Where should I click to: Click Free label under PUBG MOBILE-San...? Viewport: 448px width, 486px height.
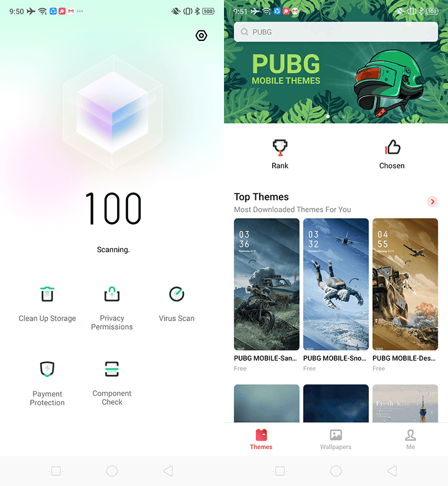[x=240, y=368]
